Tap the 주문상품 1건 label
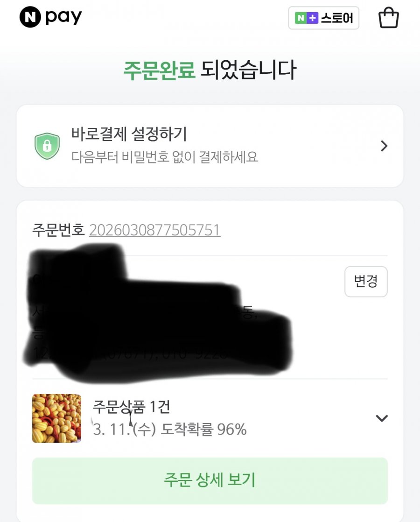Image resolution: width=420 pixels, height=522 pixels. tap(131, 407)
